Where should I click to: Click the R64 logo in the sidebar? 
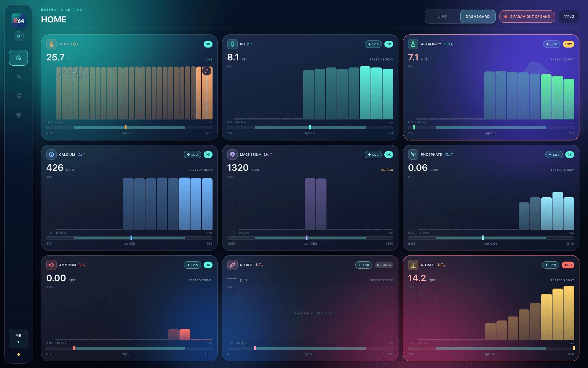[18, 21]
